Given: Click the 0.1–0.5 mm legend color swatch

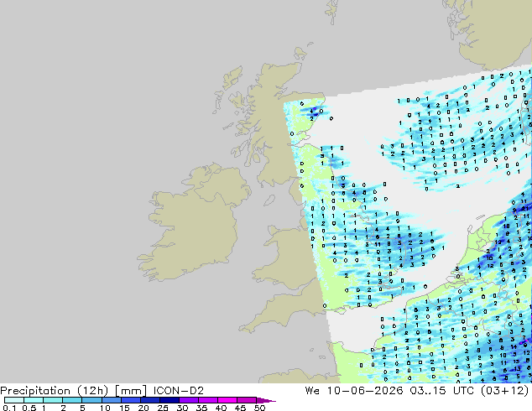Looking at the screenshot, I should click(x=14, y=400).
